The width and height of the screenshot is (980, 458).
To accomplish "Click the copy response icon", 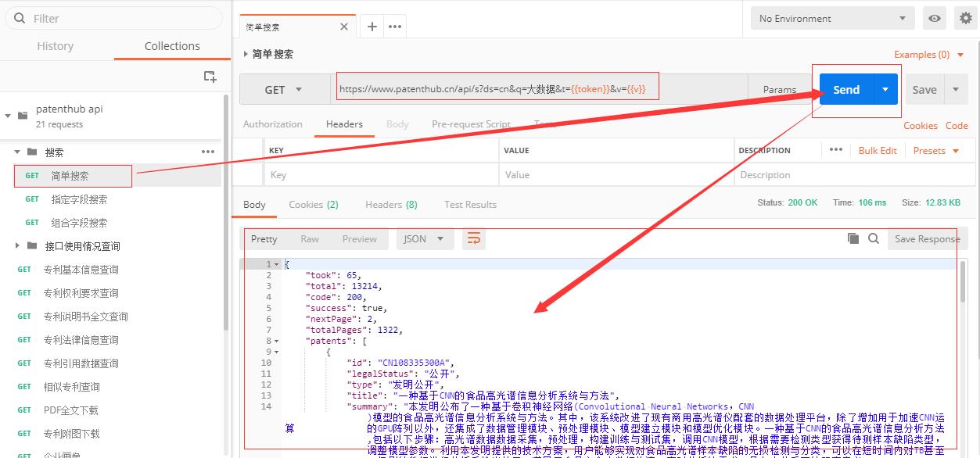I will point(853,238).
